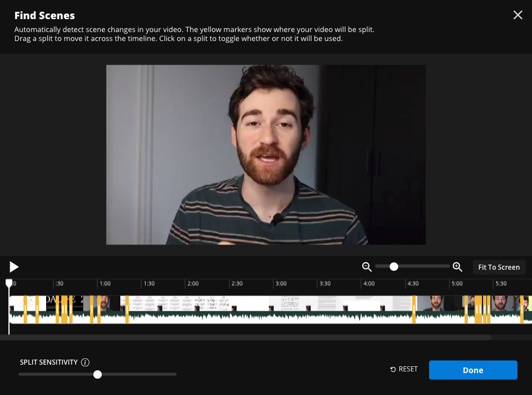Click the 2:30 mark on the ruler

pyautogui.click(x=237, y=283)
